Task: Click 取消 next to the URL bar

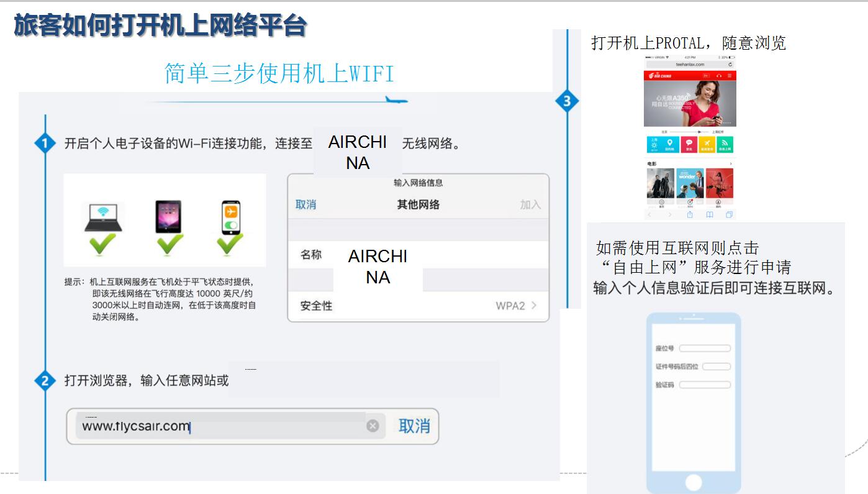Action: point(414,426)
